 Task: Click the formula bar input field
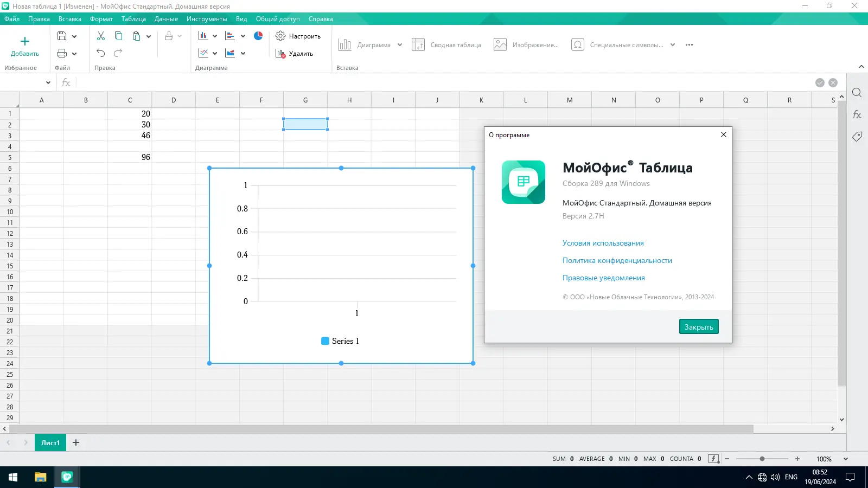tap(444, 83)
